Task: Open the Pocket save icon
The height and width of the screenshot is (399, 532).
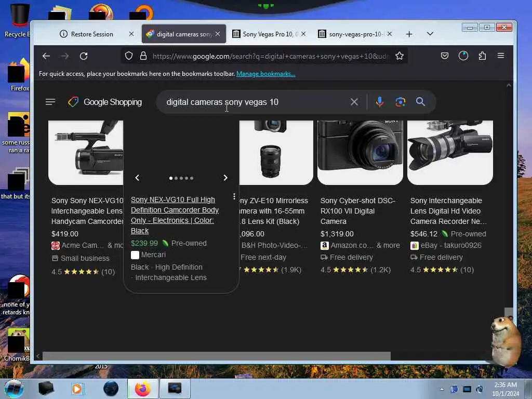Action: tap(445, 56)
